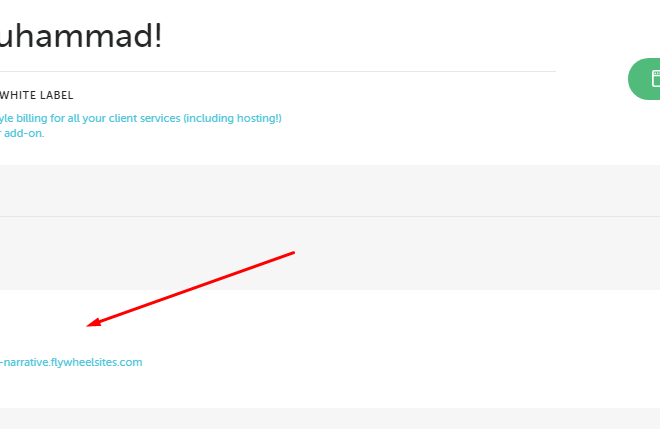
Task: Click the green rounded button's left edge
Action: (x=631, y=79)
